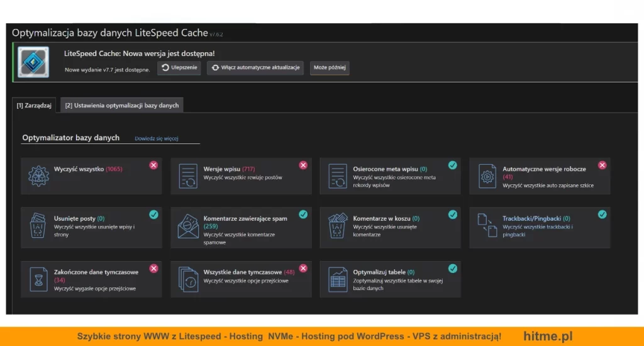Click text 'Wyczyść wszystkie usunięte komentarze'
644x346 pixels.
(x=385, y=230)
